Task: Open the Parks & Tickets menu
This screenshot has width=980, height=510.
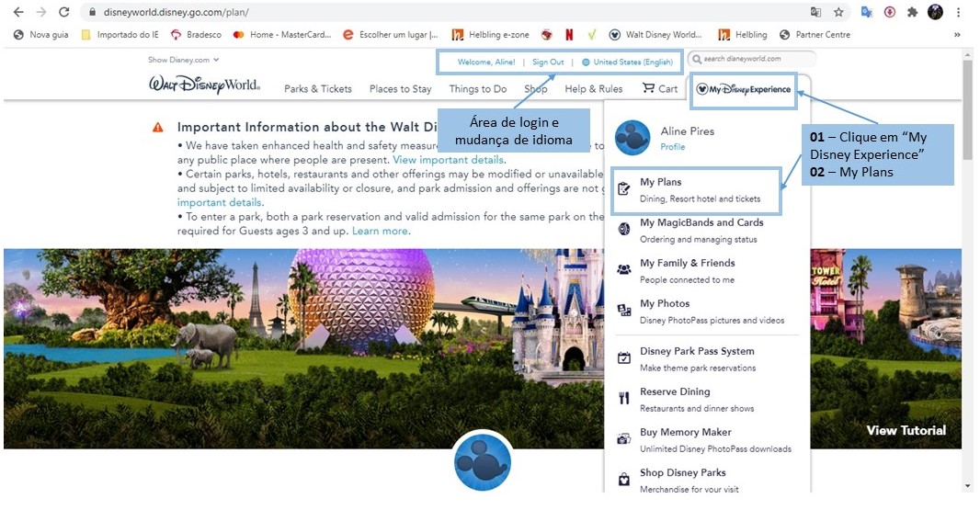Action: 318,89
